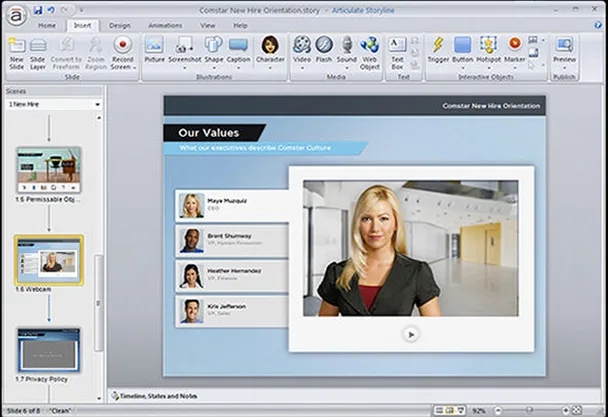The width and height of the screenshot is (608, 417).
Task: Undo the last action
Action: pos(52,10)
